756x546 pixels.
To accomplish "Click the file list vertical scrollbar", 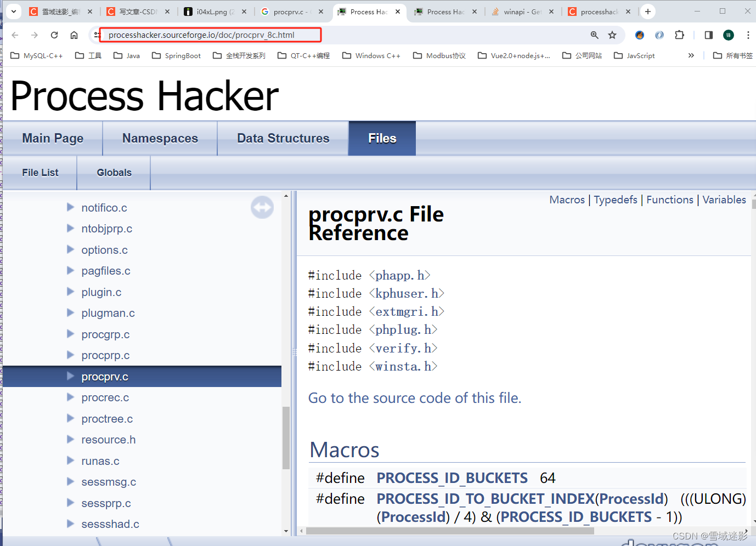I will (x=286, y=433).
